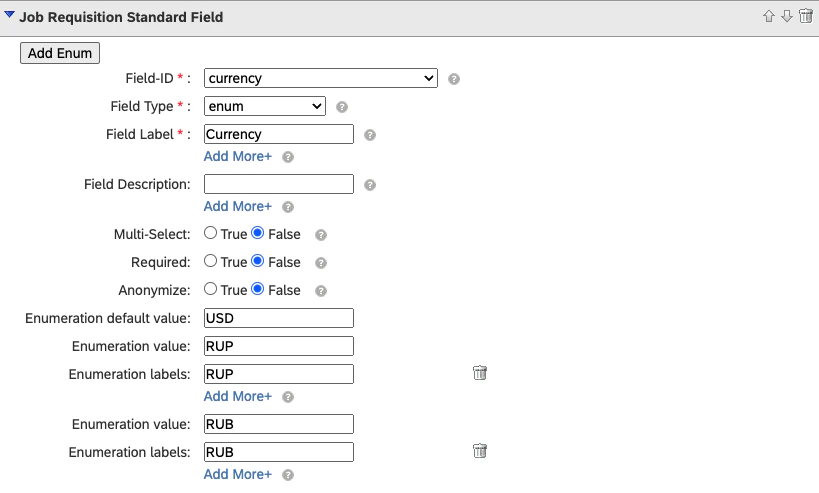Show help for Field Description Add More

pos(288,207)
